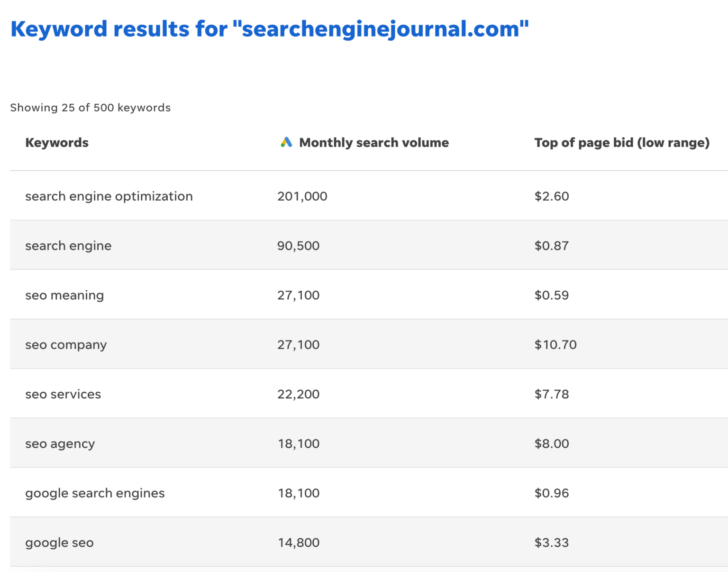Select the "google search engines" keyword
728x572 pixels.
[95, 493]
